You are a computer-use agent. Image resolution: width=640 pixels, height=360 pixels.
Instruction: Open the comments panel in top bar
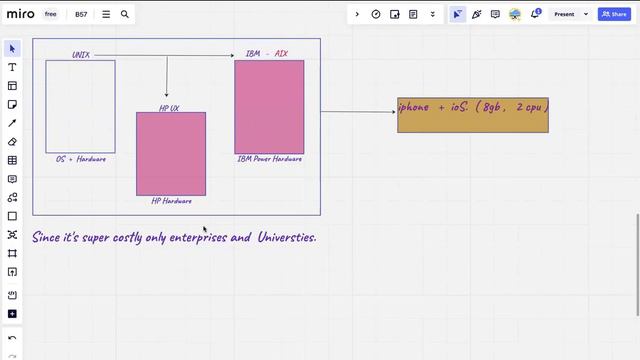click(495, 14)
